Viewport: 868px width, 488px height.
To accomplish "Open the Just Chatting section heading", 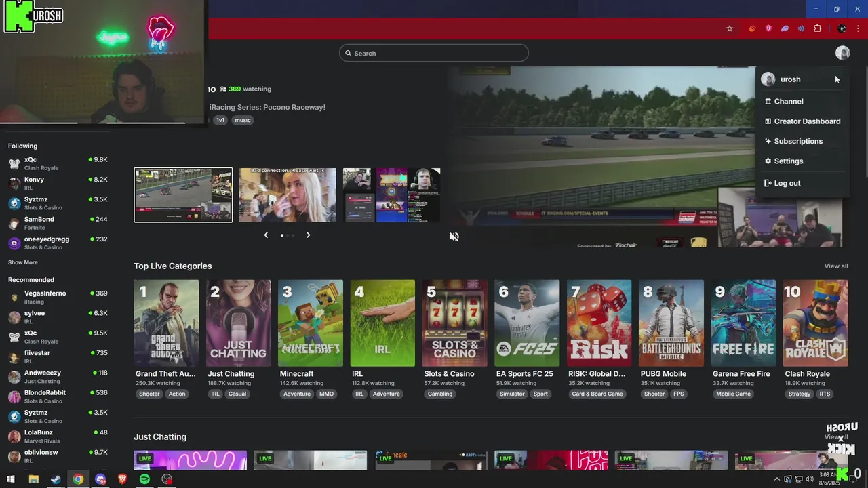I will (x=160, y=437).
